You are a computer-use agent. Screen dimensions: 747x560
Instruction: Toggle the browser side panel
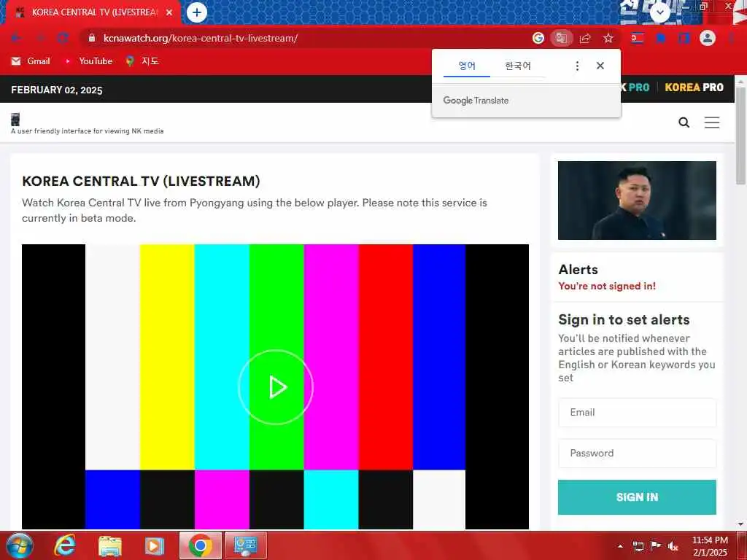coord(684,38)
